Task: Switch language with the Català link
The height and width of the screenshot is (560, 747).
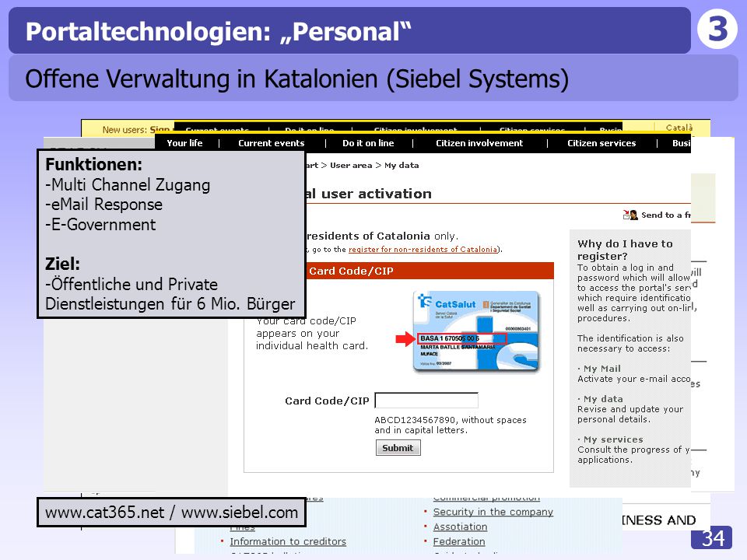Action: (679, 128)
